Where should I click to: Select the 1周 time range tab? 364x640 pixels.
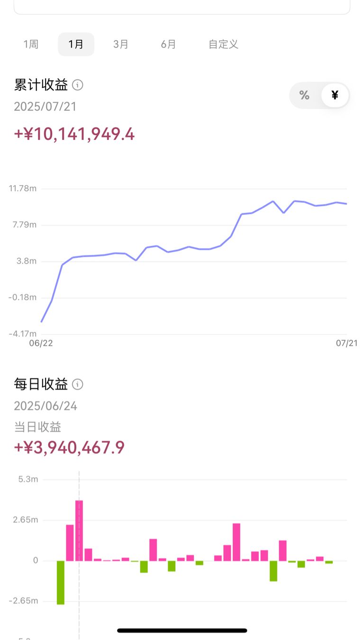tap(31, 45)
